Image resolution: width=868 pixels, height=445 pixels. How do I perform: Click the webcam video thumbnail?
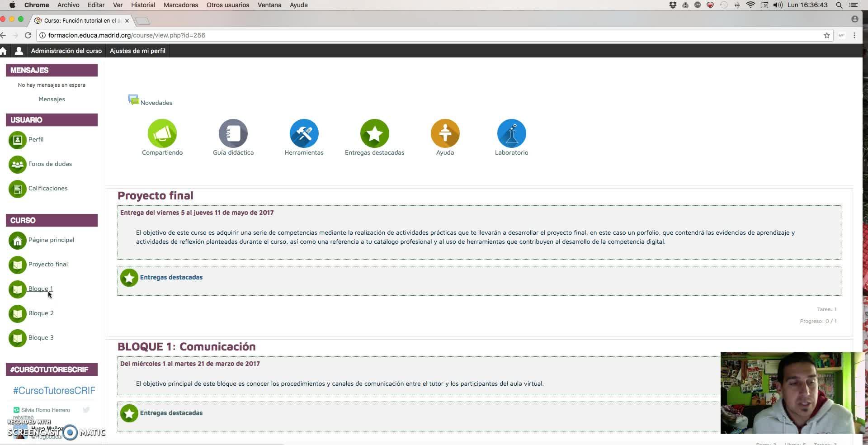[792, 393]
